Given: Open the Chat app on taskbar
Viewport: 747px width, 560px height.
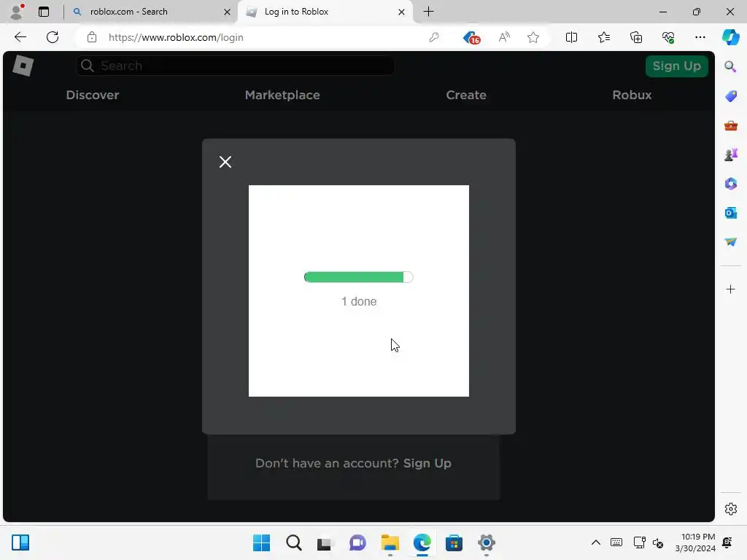Looking at the screenshot, I should point(357,542).
